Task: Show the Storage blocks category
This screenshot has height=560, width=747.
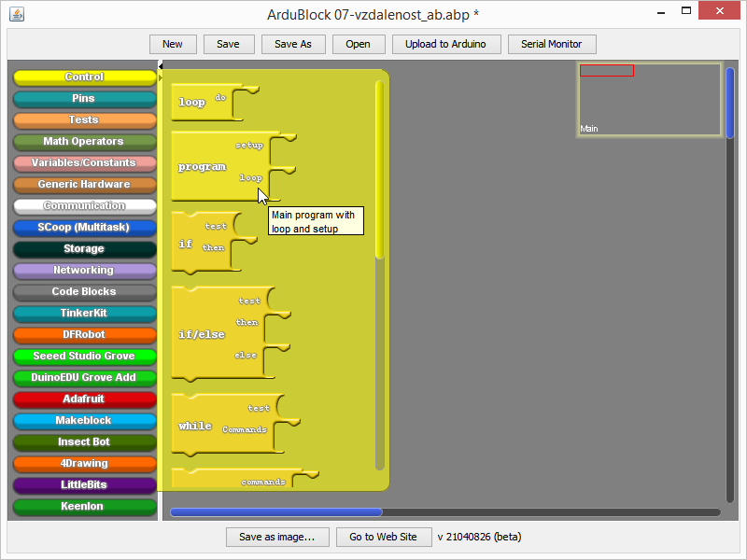Action: 84,248
